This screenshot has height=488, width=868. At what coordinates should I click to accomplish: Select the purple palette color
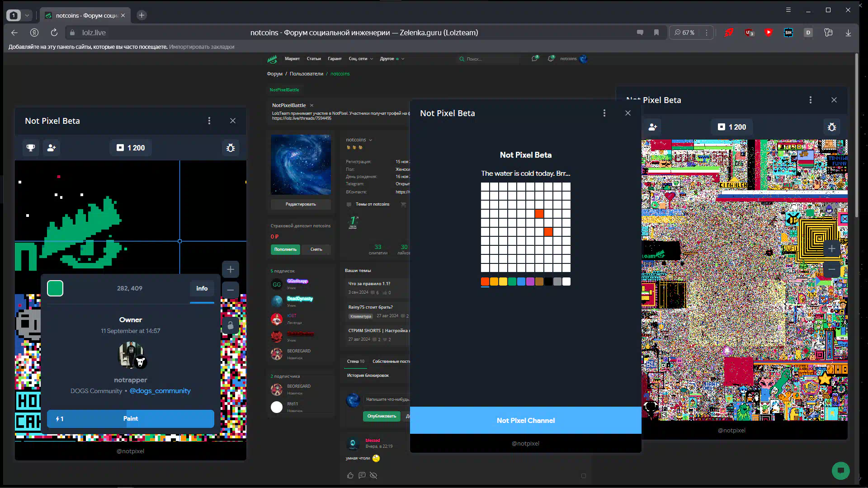(530, 282)
